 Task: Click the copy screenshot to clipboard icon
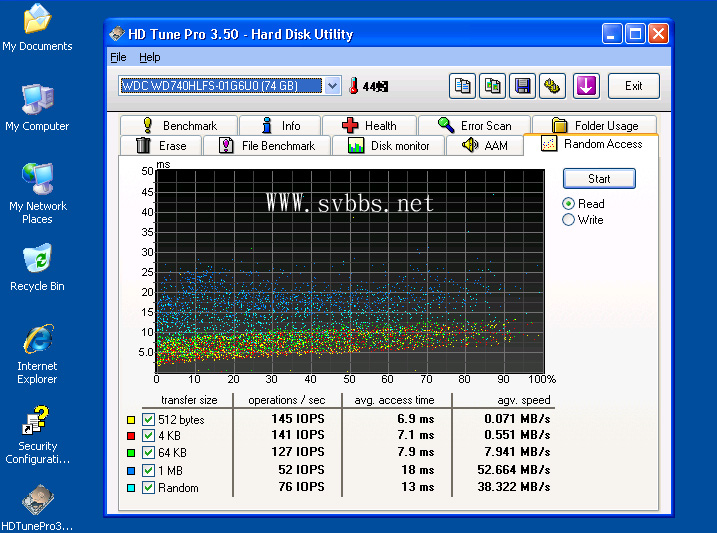point(492,86)
